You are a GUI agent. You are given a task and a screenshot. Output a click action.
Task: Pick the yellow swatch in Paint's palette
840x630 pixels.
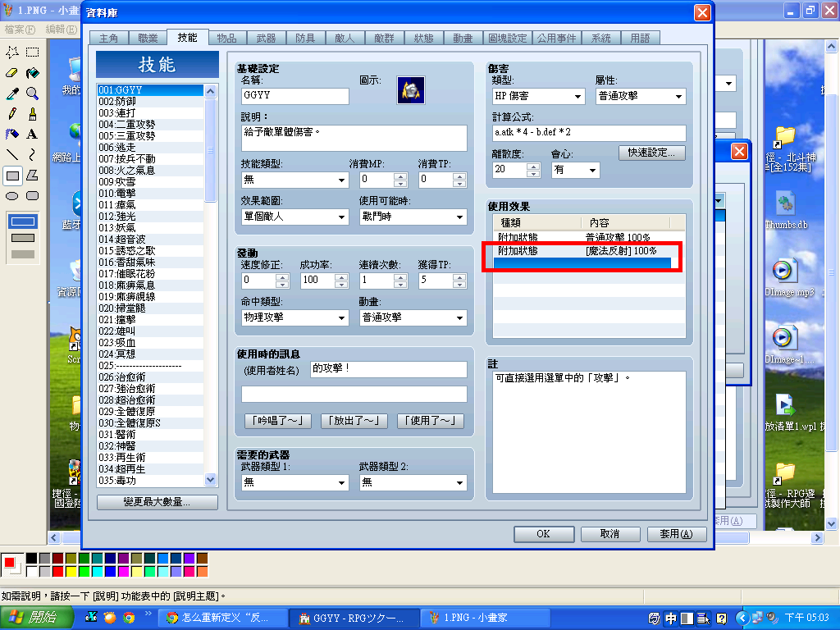coord(71,571)
